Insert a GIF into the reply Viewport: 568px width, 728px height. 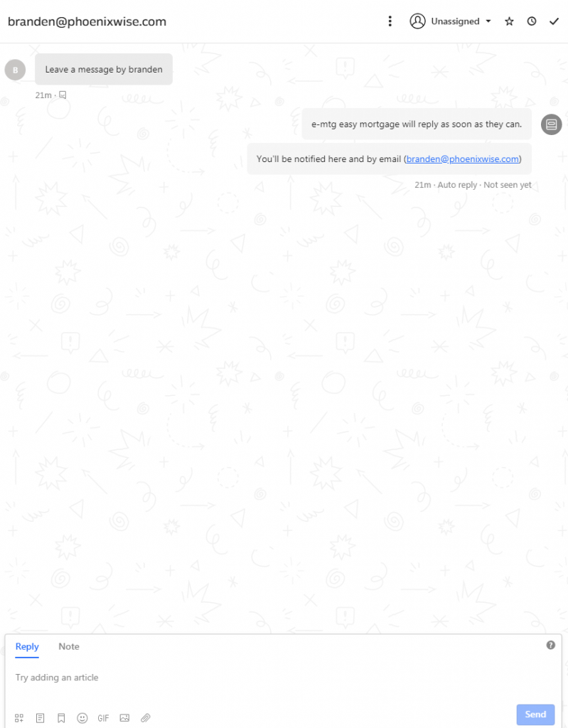(x=103, y=718)
